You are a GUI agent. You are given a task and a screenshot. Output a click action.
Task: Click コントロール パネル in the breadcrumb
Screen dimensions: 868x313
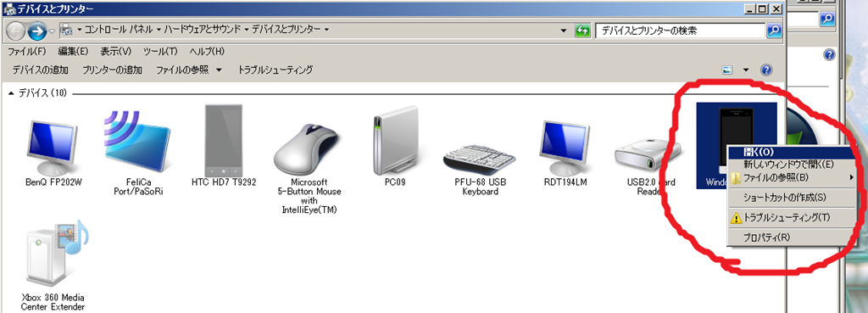pos(119,30)
